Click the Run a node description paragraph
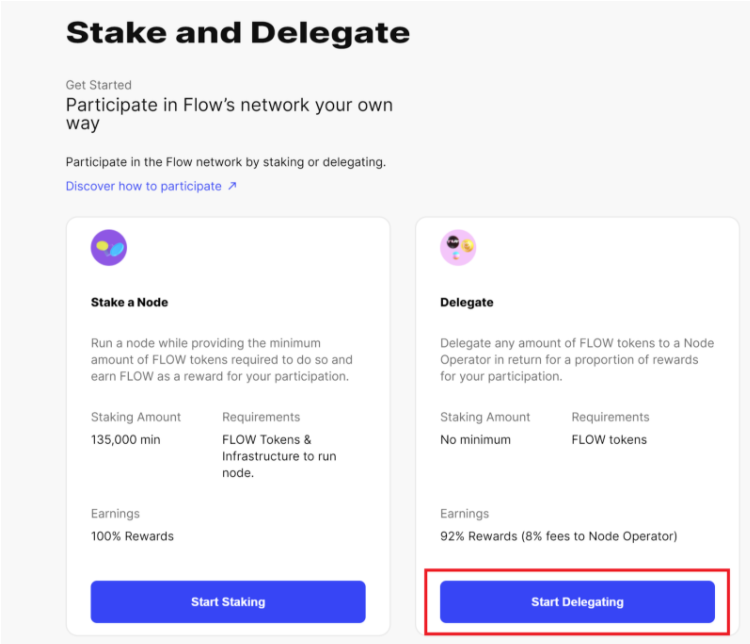750x644 pixels. tap(221, 359)
